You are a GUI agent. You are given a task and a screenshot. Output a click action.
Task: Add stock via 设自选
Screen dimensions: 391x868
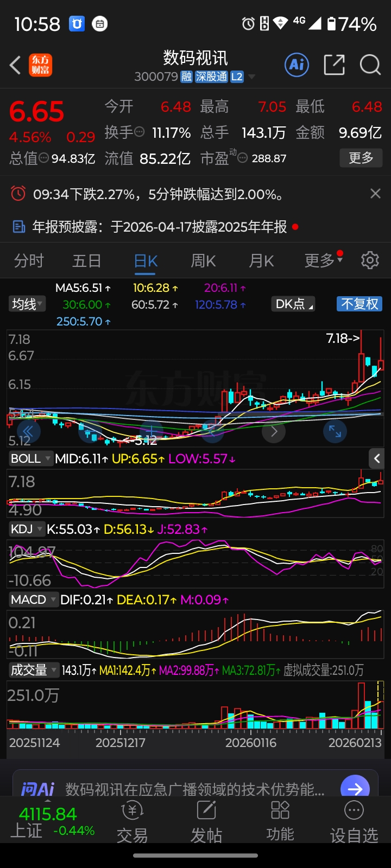coord(354,822)
